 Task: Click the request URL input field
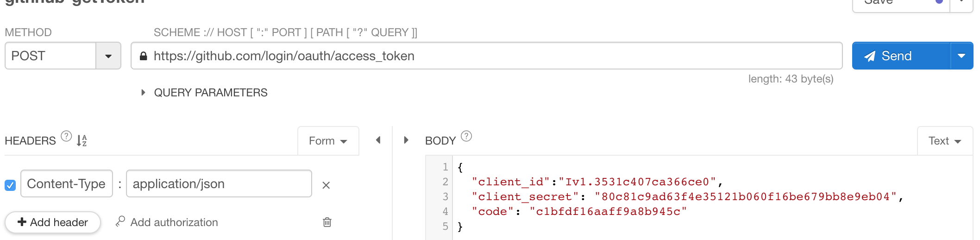pos(486,56)
